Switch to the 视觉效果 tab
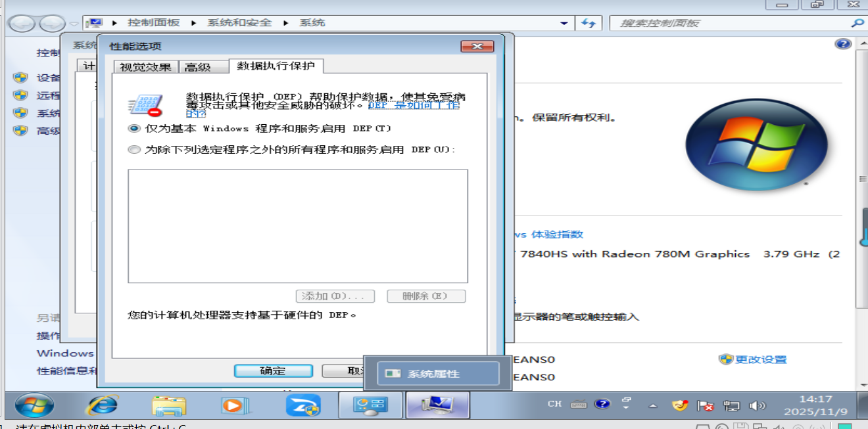 tap(145, 66)
